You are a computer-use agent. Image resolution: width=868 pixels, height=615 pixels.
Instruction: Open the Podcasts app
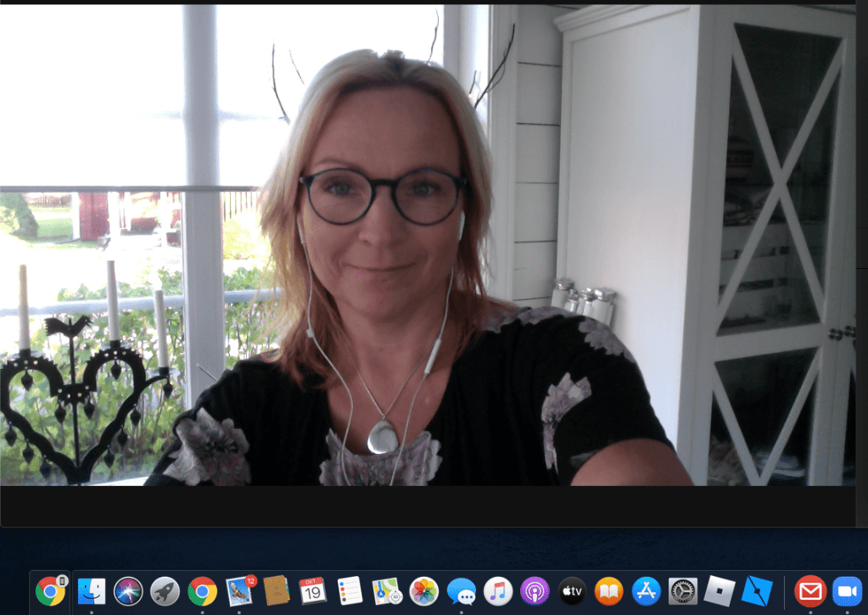pyautogui.click(x=535, y=591)
